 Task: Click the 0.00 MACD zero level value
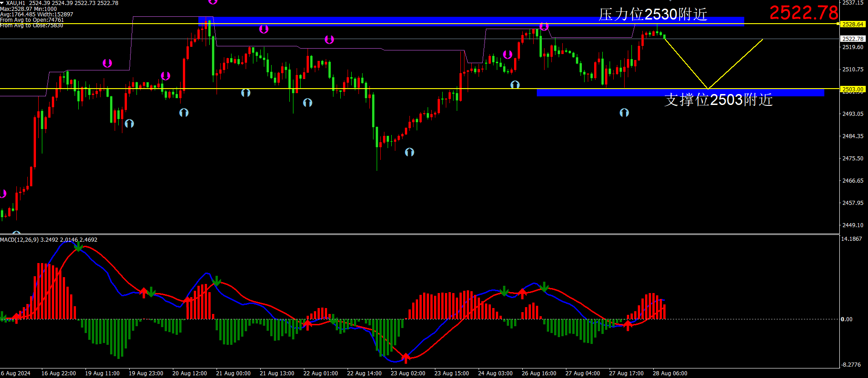coord(847,319)
